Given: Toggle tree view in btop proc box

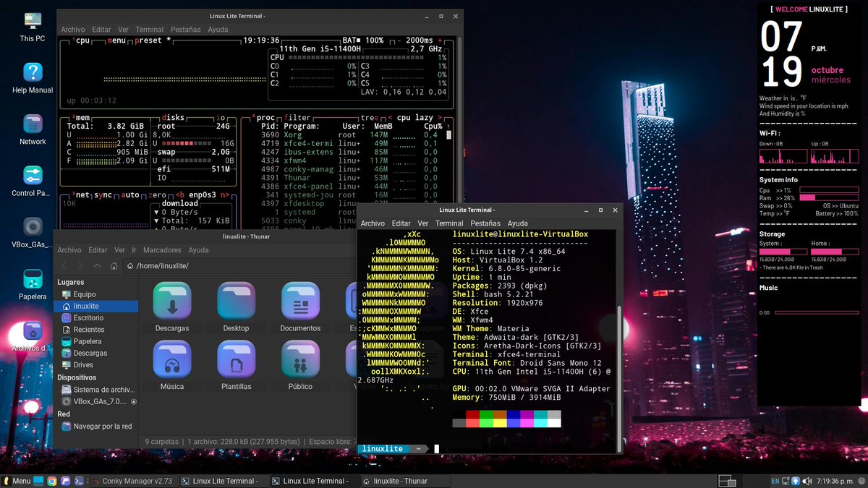Looking at the screenshot, I should pos(368,117).
